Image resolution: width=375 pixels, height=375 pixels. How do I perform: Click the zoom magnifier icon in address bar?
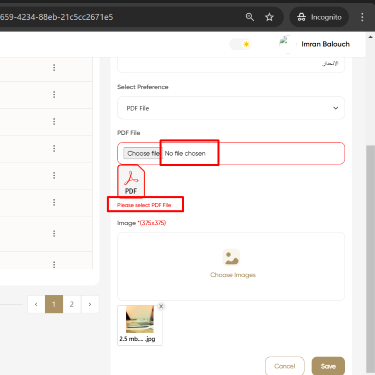point(250,17)
